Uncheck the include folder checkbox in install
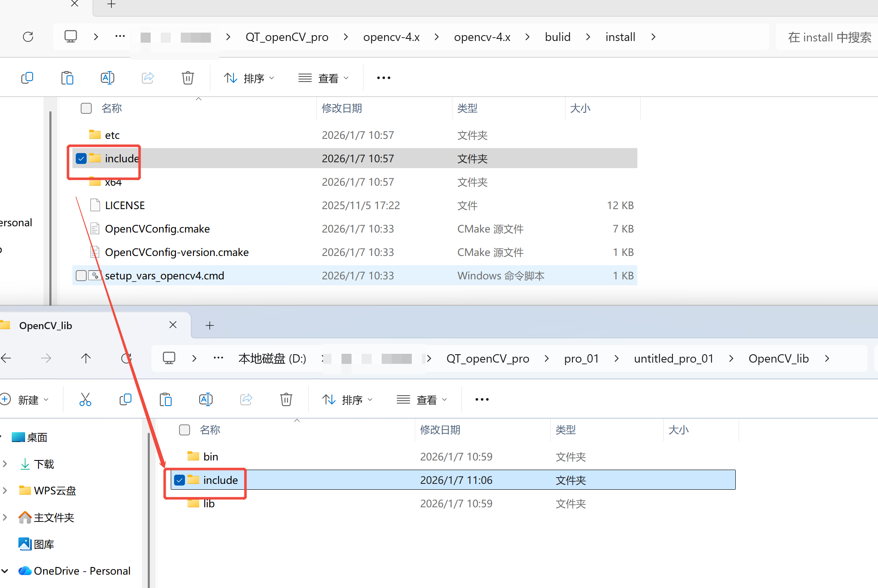The width and height of the screenshot is (878, 588). pos(81,159)
